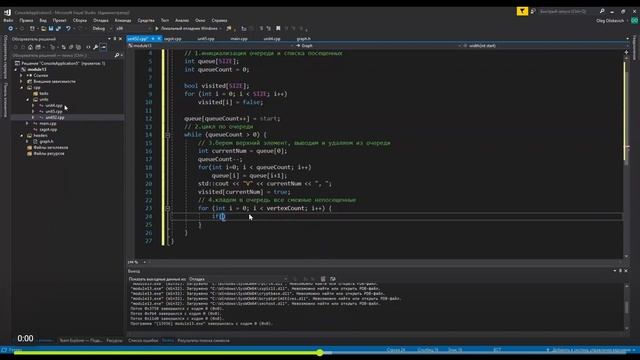Open the 'Отладка' menu
Image resolution: width=640 pixels, height=360 pixels.
100,20
